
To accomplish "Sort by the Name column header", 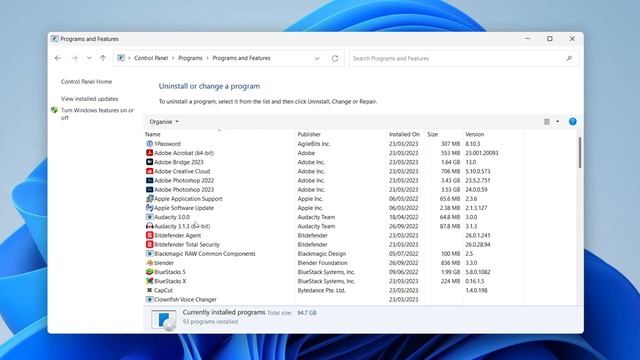I will tap(153, 134).
